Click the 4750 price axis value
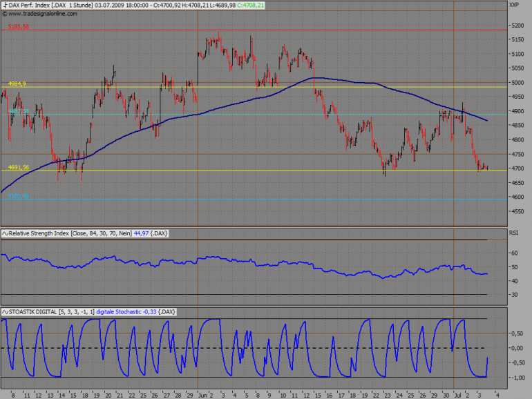532x399 pixels. (517, 154)
